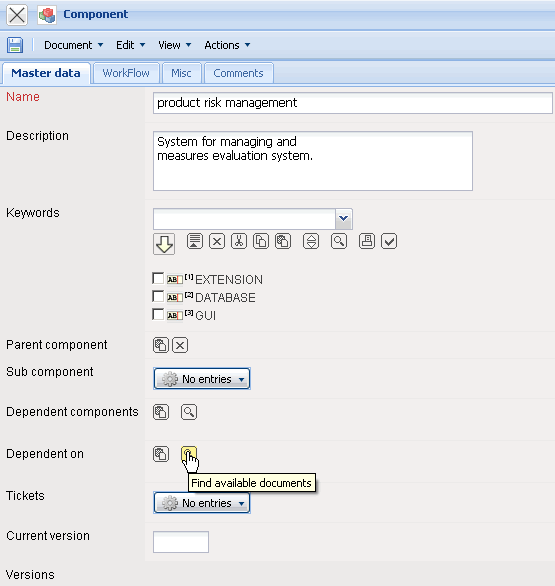Click the magnifier icon for Dependent components
Image resolution: width=555 pixels, height=586 pixels.
click(189, 412)
